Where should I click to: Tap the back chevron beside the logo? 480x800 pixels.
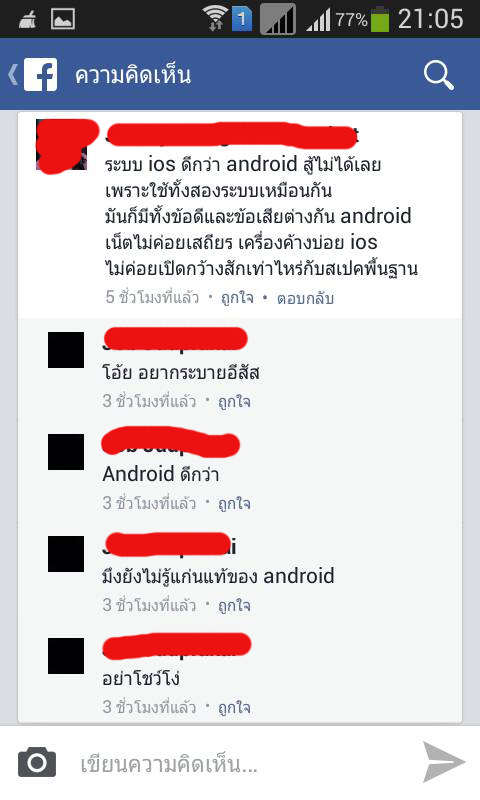[x=13, y=75]
